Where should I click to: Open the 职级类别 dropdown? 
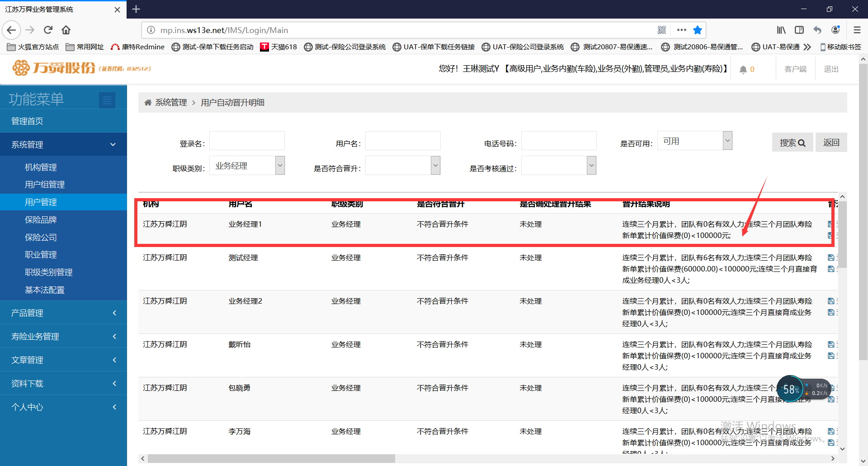[x=247, y=166]
